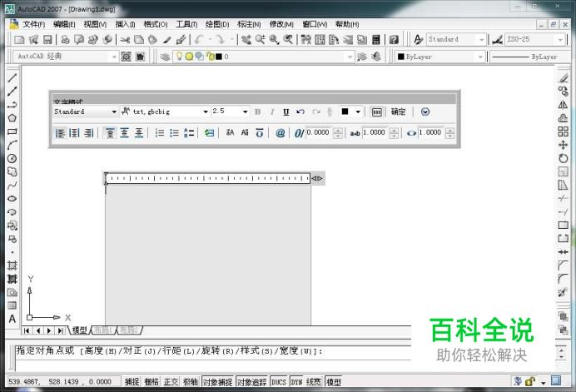
Task: Select the Spline drawing tool
Action: (x=12, y=185)
